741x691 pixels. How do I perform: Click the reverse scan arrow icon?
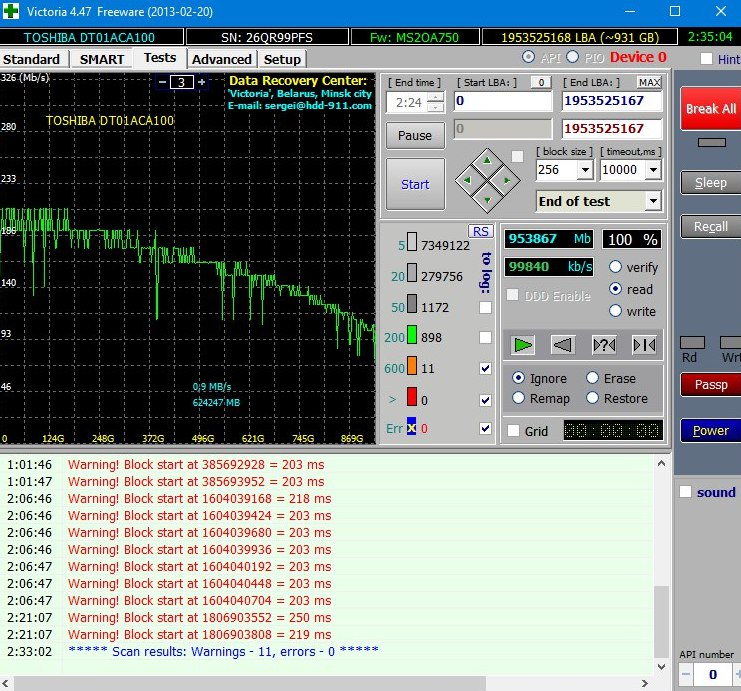(563, 345)
